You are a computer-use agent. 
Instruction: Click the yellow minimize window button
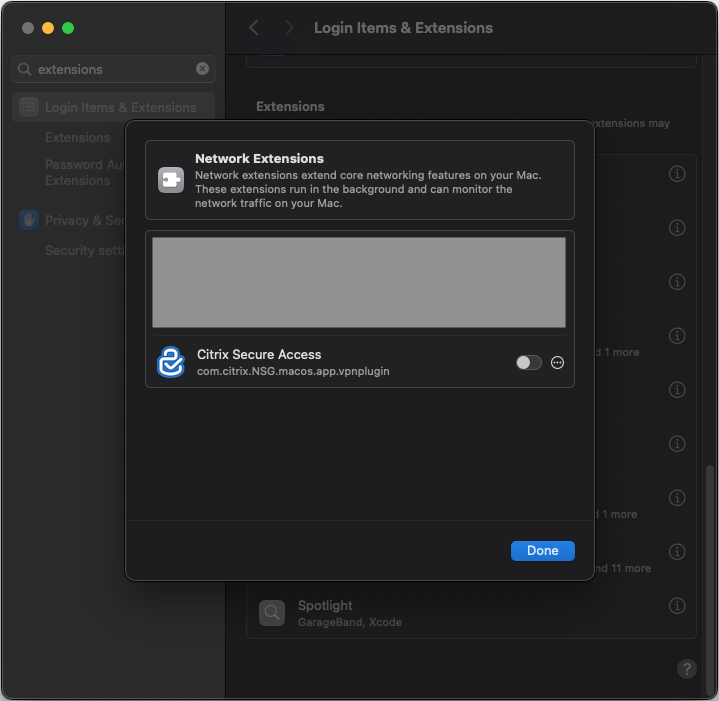48,28
